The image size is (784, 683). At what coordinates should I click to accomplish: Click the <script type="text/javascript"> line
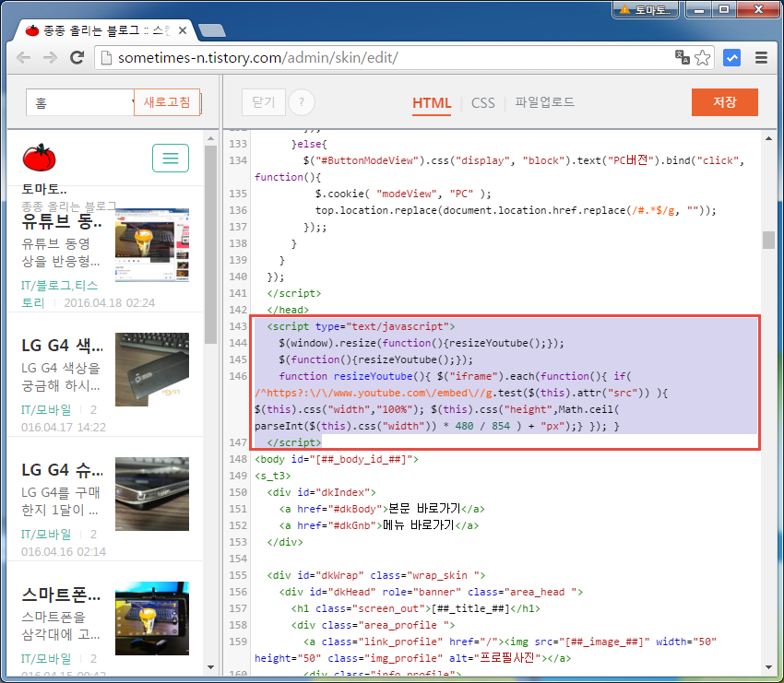pos(361,326)
